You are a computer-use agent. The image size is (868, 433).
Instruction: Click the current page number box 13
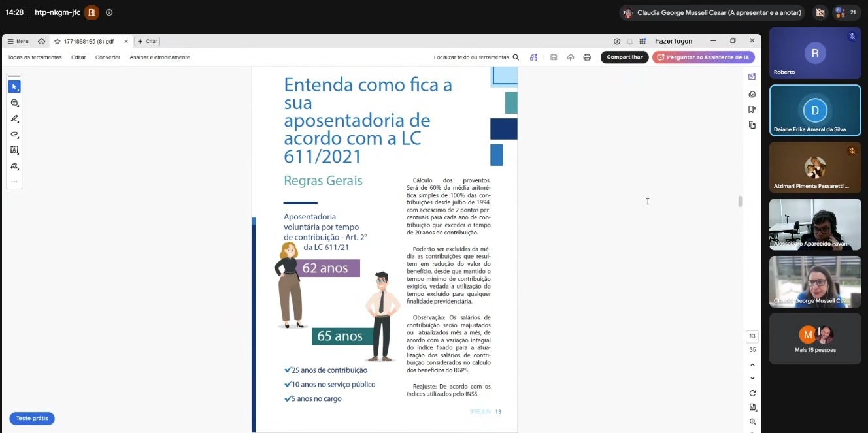point(752,336)
